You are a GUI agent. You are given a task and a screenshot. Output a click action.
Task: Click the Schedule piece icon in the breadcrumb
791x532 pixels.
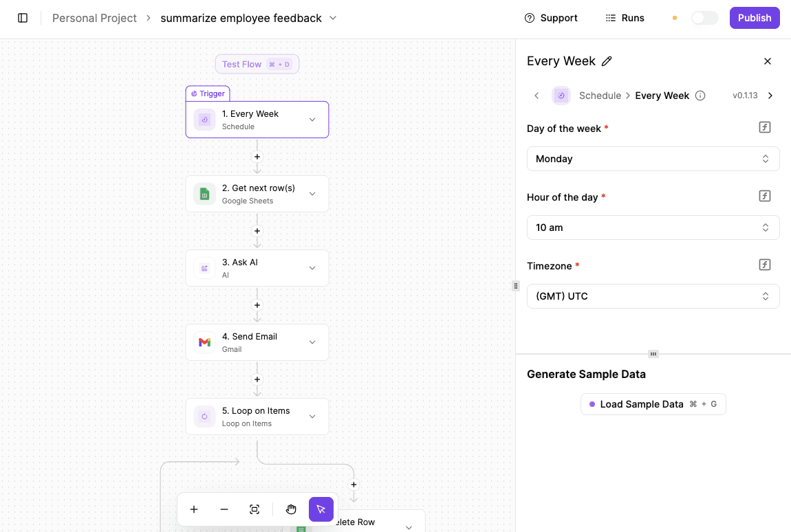click(561, 96)
